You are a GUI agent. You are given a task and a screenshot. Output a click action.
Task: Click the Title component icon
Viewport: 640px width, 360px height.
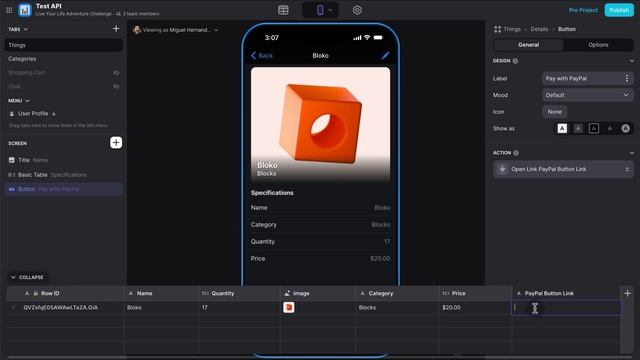(11, 160)
